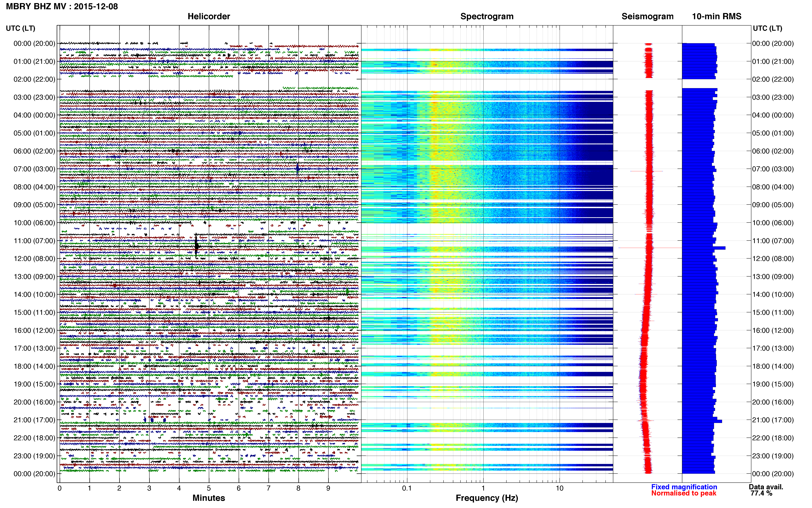Click the right axis label 01:00 (21:00)
Viewport: 812px width, 508px height.
point(773,62)
